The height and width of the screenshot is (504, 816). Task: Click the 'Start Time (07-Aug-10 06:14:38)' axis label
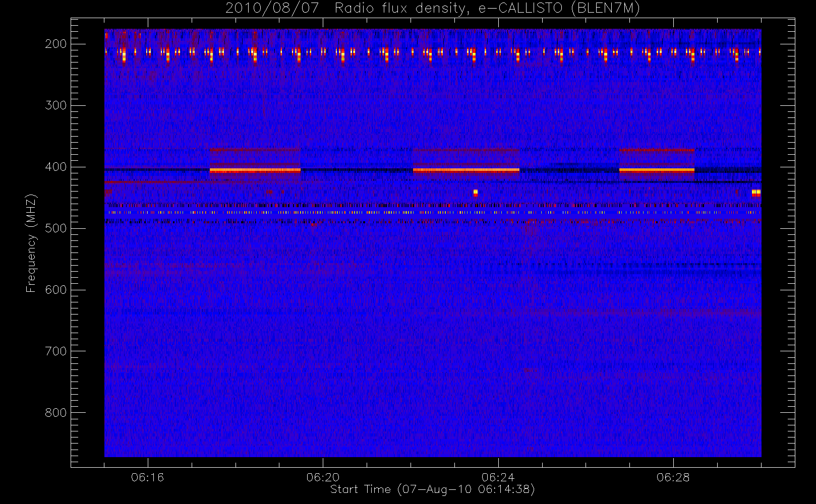click(x=432, y=489)
